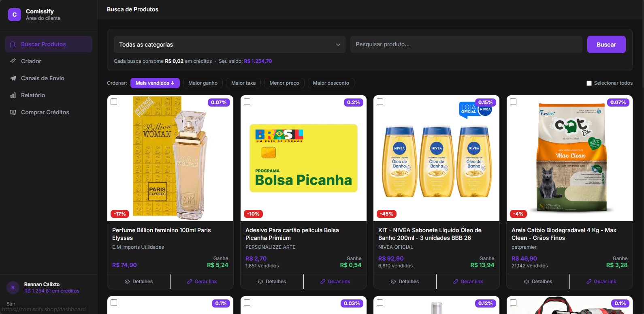
Task: Click the purple Buscar button
Action: click(606, 45)
